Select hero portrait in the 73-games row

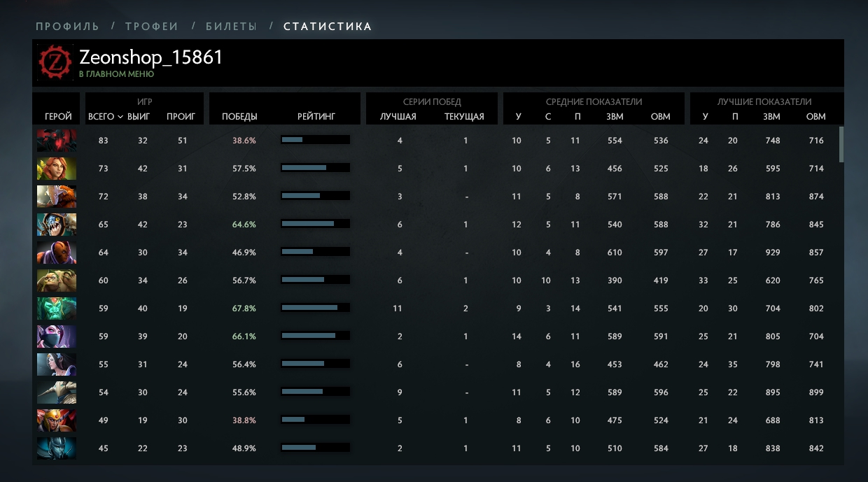pyautogui.click(x=57, y=169)
